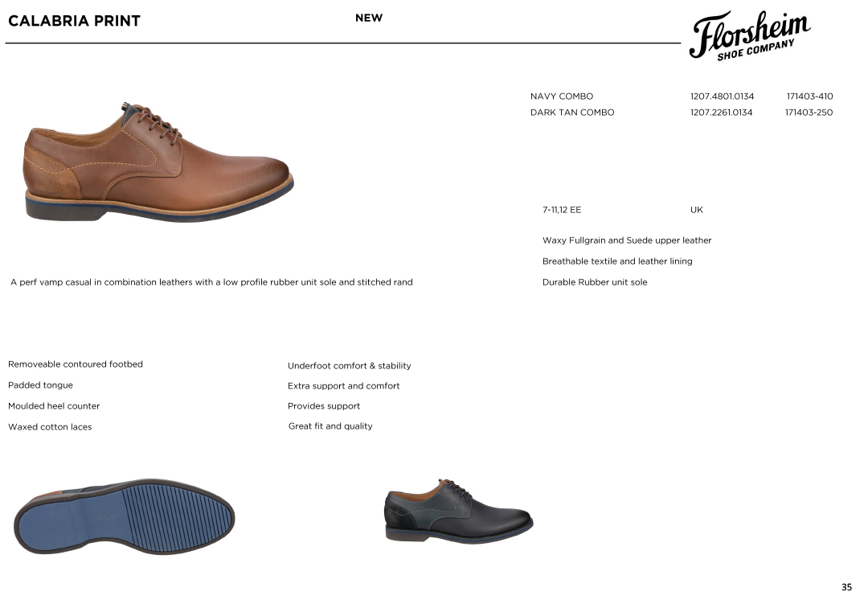Viewport: 868px width, 596px height.
Task: Select the Waxy Fullgrain and Suede text
Action: [627, 240]
